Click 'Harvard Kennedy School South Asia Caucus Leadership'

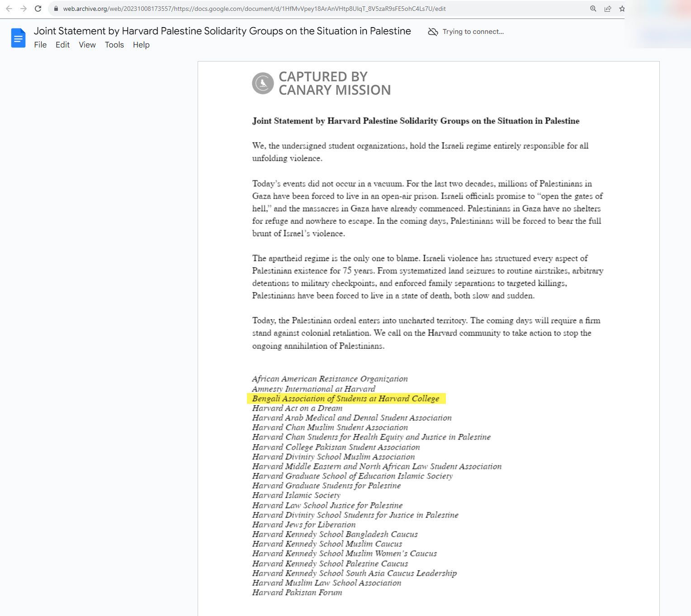click(x=355, y=573)
